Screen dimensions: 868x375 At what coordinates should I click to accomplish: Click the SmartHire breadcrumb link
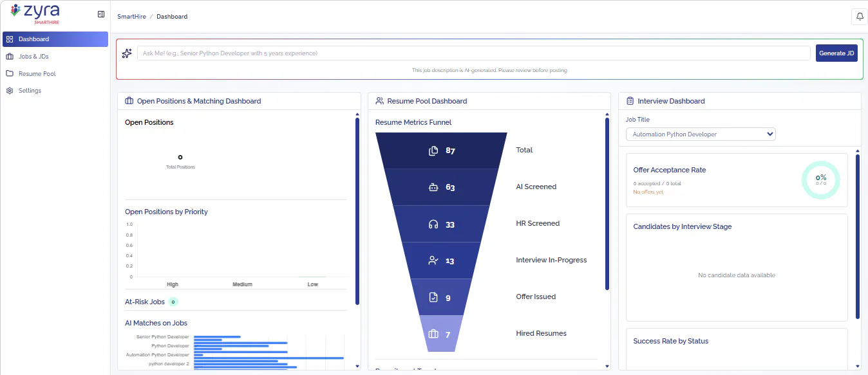[131, 17]
